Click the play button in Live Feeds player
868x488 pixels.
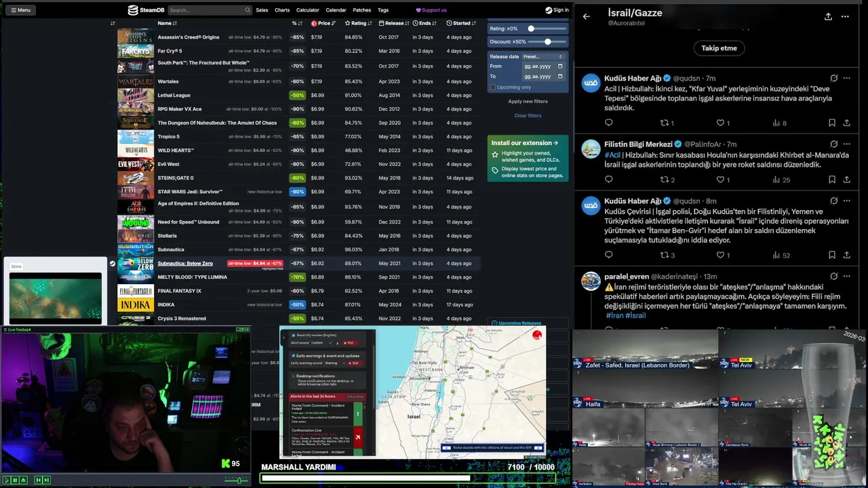[x=7, y=480]
